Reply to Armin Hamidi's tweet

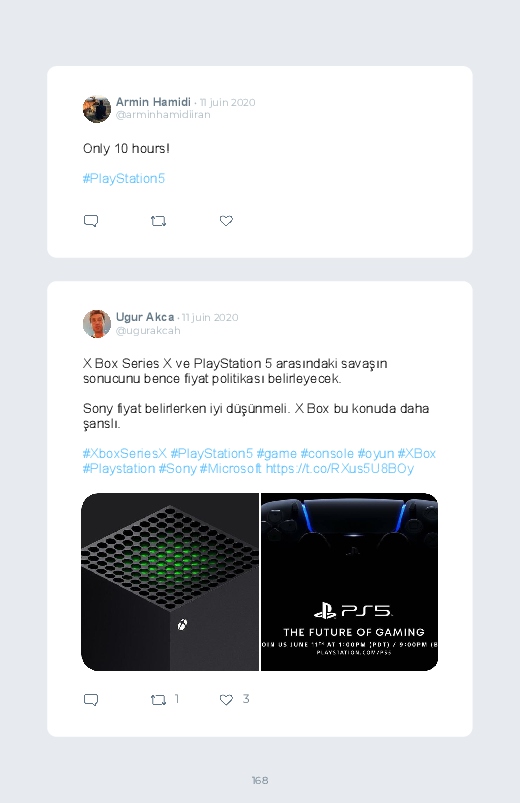coord(91,221)
